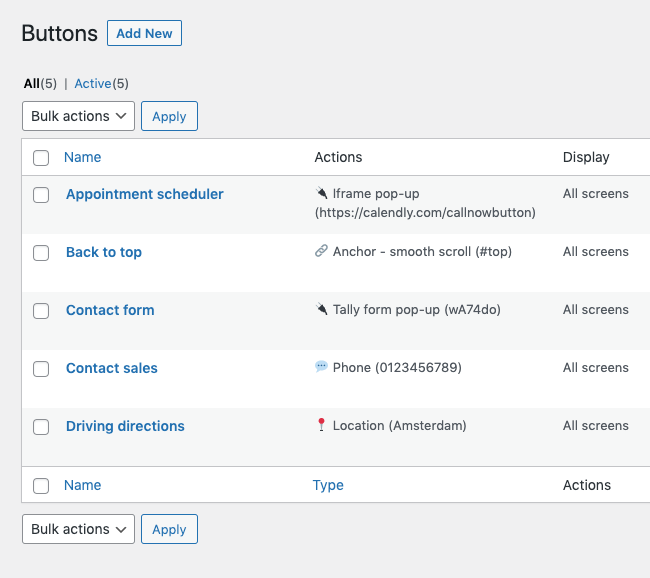Click 'All screens' in the Driving directions row

[596, 426]
